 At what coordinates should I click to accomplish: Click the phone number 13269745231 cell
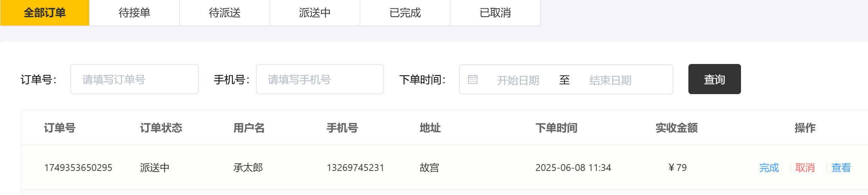pos(355,168)
